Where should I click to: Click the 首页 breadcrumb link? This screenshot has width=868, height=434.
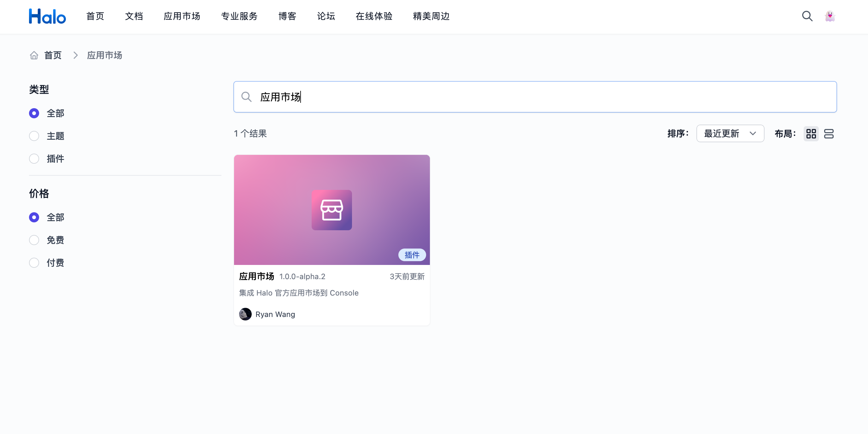coord(53,55)
